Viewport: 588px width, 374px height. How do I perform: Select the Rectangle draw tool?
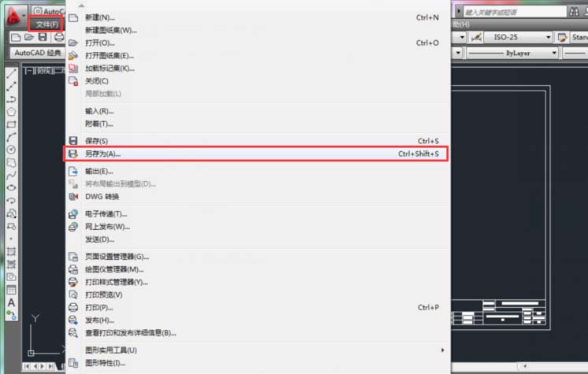click(11, 124)
